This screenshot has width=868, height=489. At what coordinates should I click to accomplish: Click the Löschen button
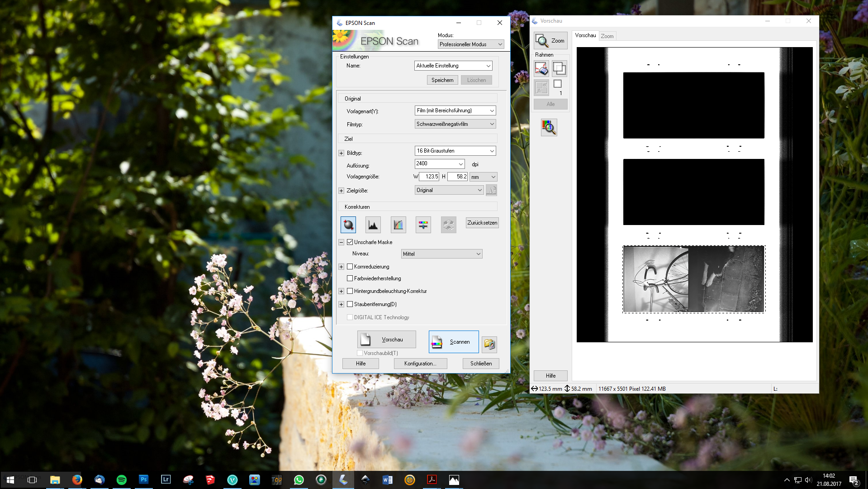tap(477, 80)
